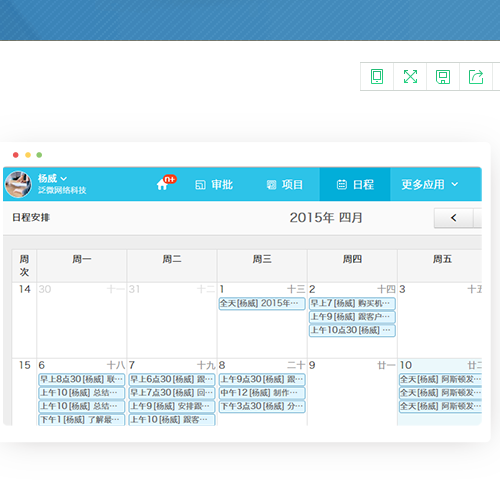This screenshot has height=500, width=500.
Task: Click the 2015年 四月 title
Action: 326,218
